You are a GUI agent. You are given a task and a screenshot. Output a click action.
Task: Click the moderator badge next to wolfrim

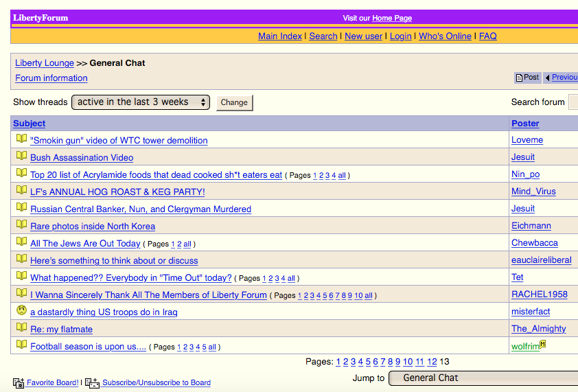click(542, 345)
